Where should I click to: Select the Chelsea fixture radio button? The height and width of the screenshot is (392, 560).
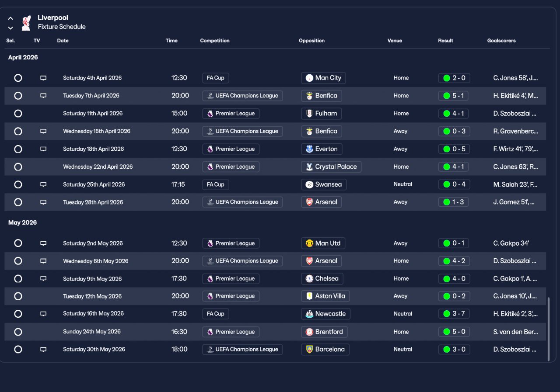(x=18, y=279)
